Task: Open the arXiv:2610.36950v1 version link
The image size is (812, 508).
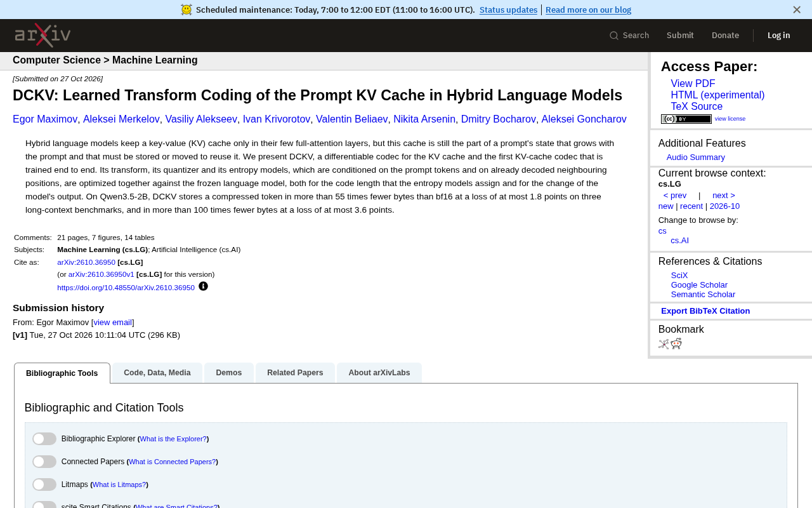Action: 101,274
